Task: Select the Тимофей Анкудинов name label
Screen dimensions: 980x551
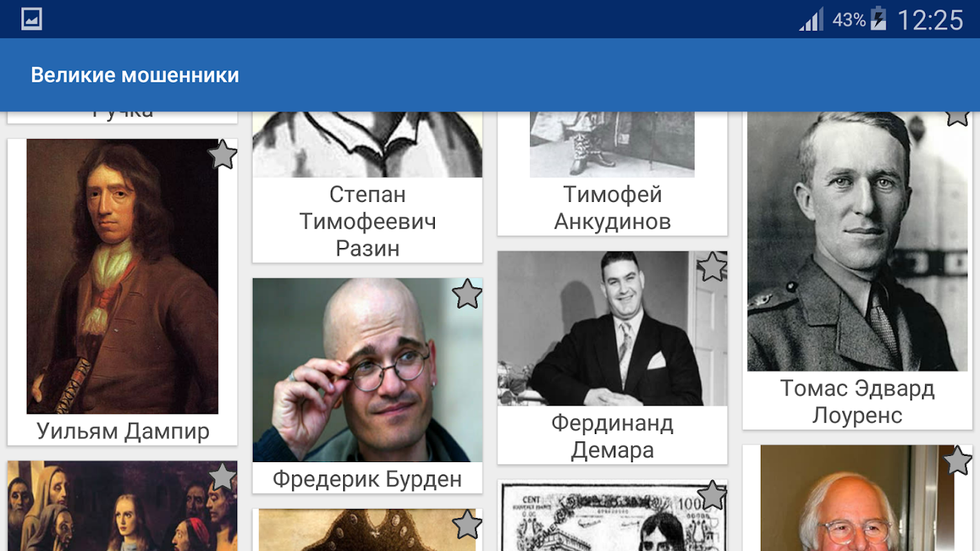Action: click(613, 208)
